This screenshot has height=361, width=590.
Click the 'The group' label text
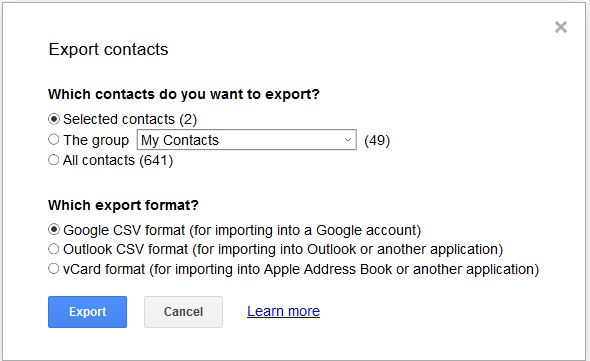click(96, 140)
